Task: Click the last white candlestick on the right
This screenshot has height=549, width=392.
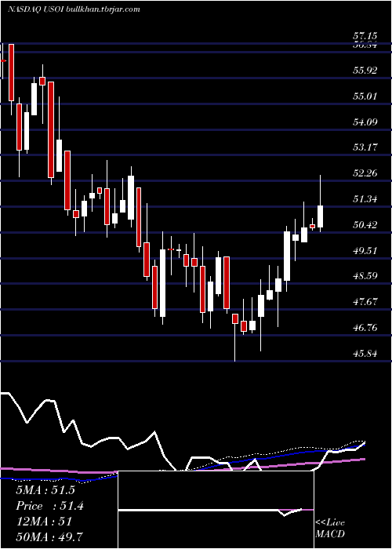Action: pos(320,216)
